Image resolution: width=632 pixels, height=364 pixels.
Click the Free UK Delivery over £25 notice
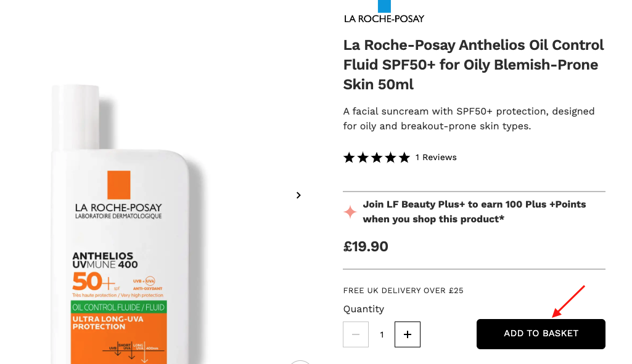[x=403, y=291]
